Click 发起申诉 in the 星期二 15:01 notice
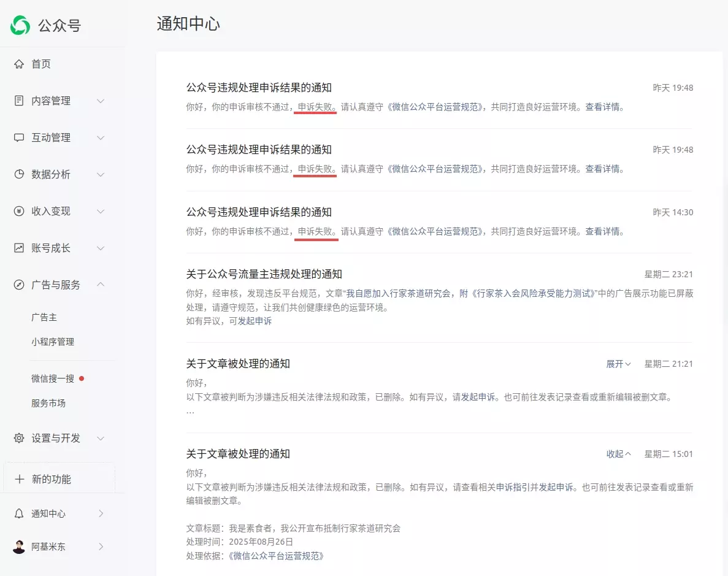This screenshot has width=728, height=576. (x=556, y=487)
